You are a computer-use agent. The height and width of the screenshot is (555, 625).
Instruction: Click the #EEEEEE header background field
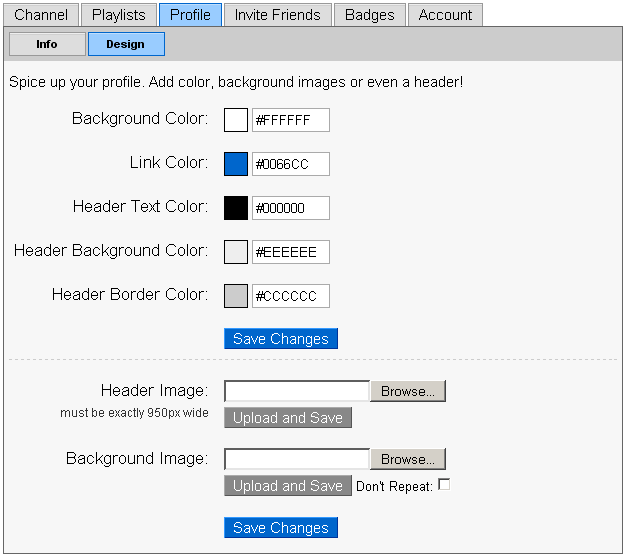coord(291,252)
